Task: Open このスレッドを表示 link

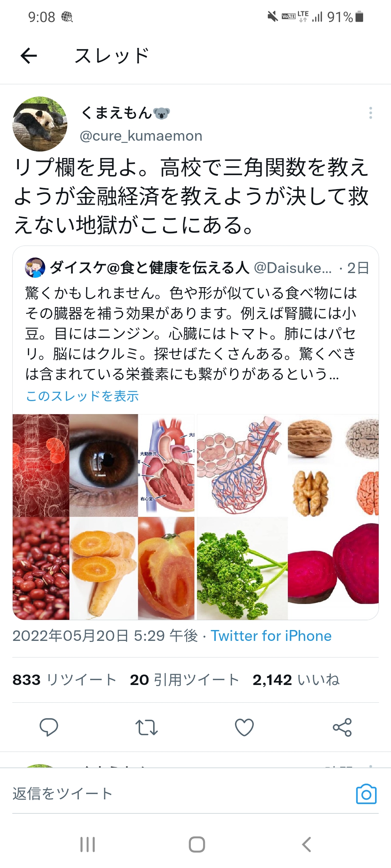Action: coord(83,396)
